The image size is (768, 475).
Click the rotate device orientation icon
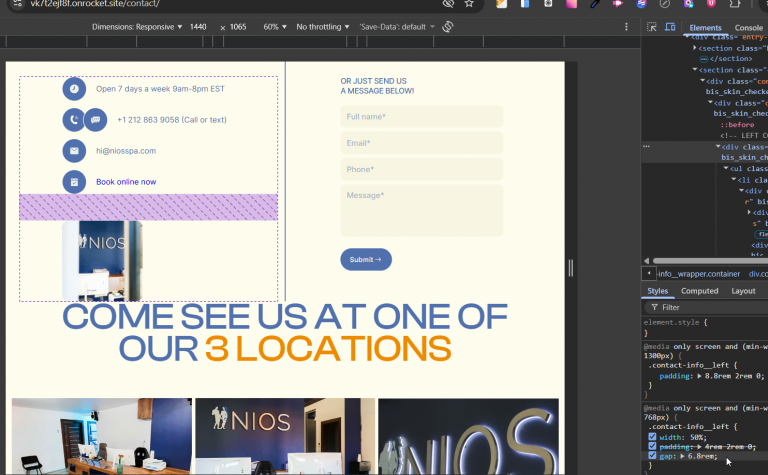point(448,26)
